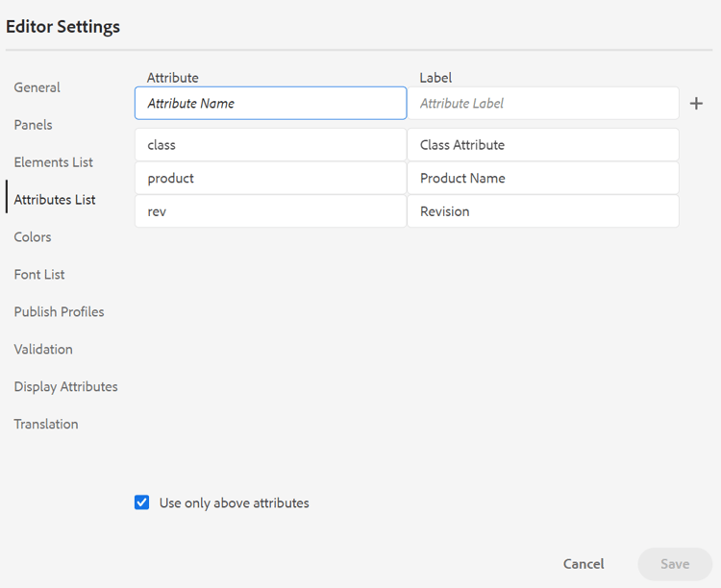Screen dimensions: 721x588
Task: Click the Product Name label field
Action: (543, 179)
